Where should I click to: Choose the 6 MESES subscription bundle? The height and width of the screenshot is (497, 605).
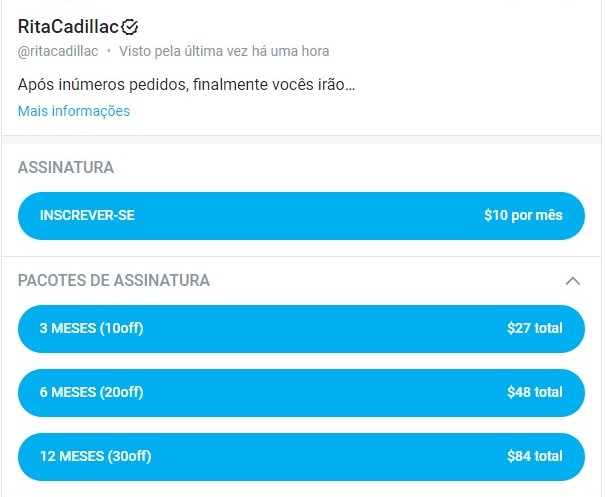coord(300,392)
